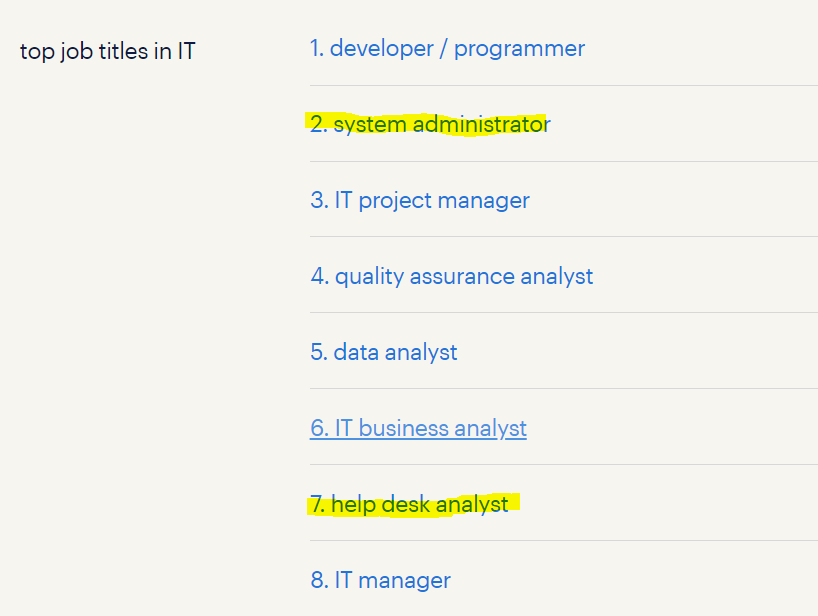Follow the IT manager link
This screenshot has height=616, width=818.
(380, 580)
